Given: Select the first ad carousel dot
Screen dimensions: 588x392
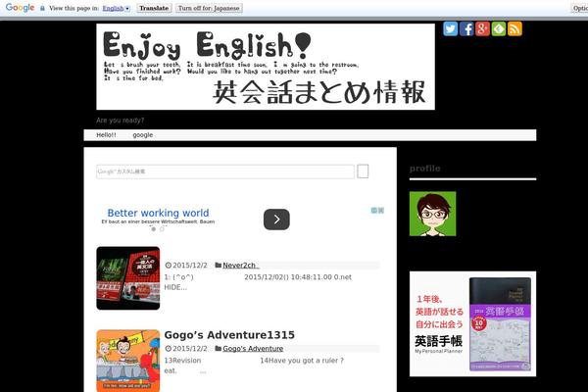Looking at the screenshot, I should (154, 229).
